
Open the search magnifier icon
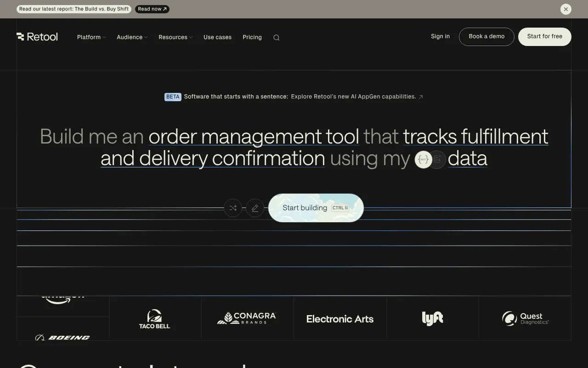[x=276, y=37]
